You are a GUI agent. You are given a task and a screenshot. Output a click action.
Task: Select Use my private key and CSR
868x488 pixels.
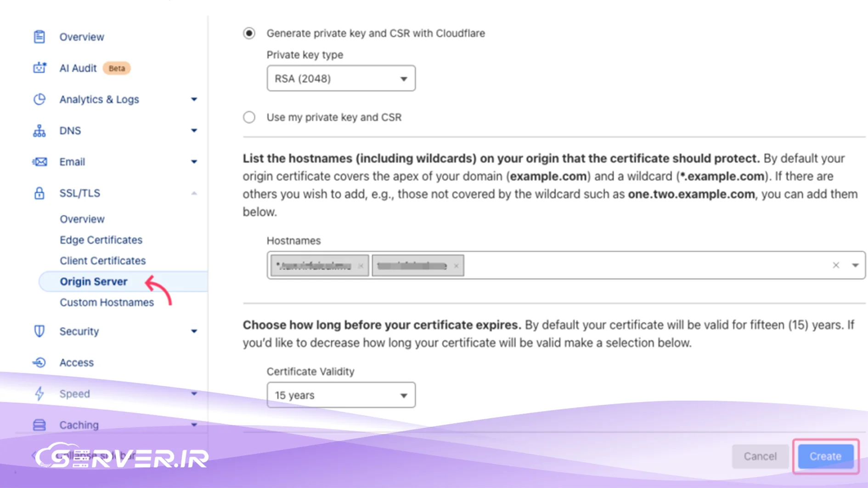(x=249, y=117)
